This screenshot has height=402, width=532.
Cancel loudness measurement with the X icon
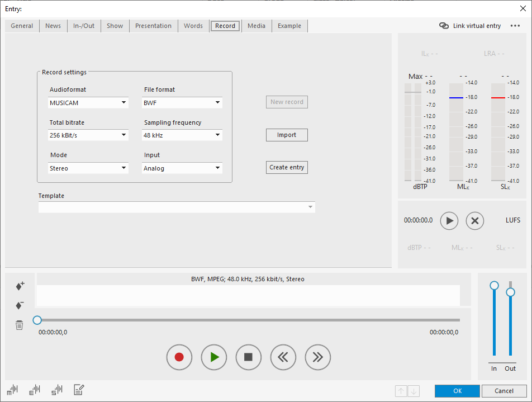point(475,221)
